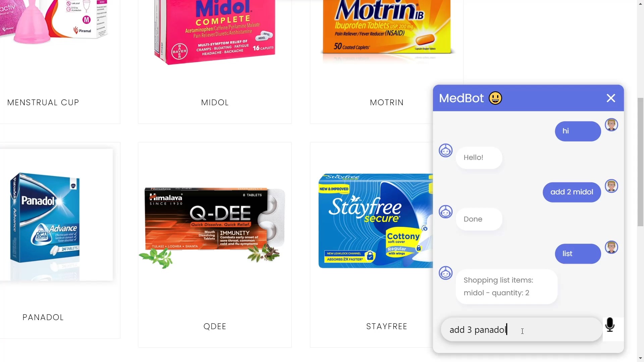Screen dimensions: 644x362
Task: Click bot avatar beside 'Done' reply
Action: 446,212
